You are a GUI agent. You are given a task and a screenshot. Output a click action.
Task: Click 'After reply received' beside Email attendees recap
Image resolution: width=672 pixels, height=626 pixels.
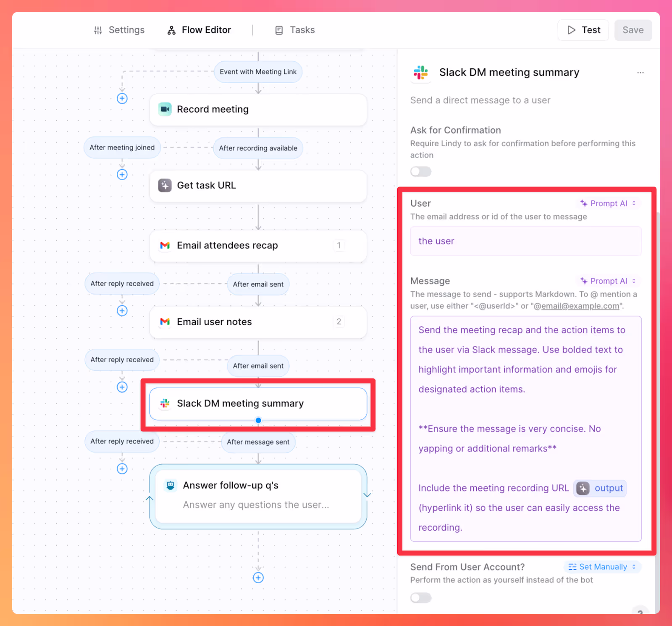coord(122,284)
